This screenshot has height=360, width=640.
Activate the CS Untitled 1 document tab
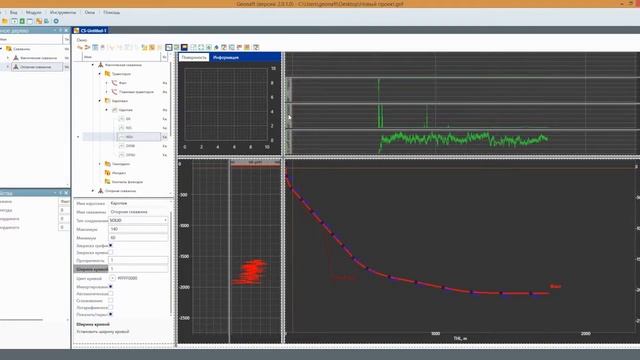pos(90,31)
